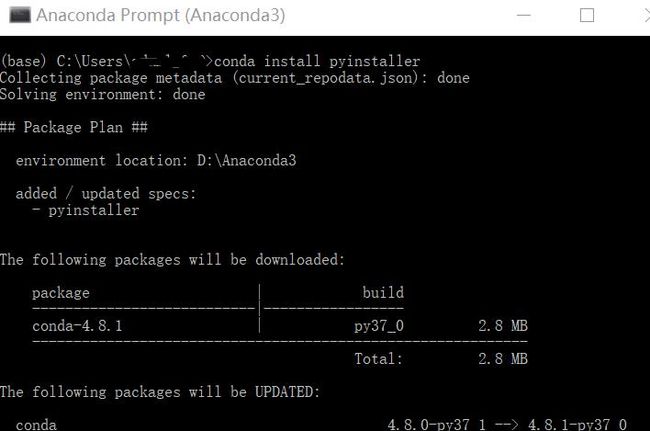Click the 'Total:' label in the table
This screenshot has width=650, height=431.
pyautogui.click(x=378, y=359)
